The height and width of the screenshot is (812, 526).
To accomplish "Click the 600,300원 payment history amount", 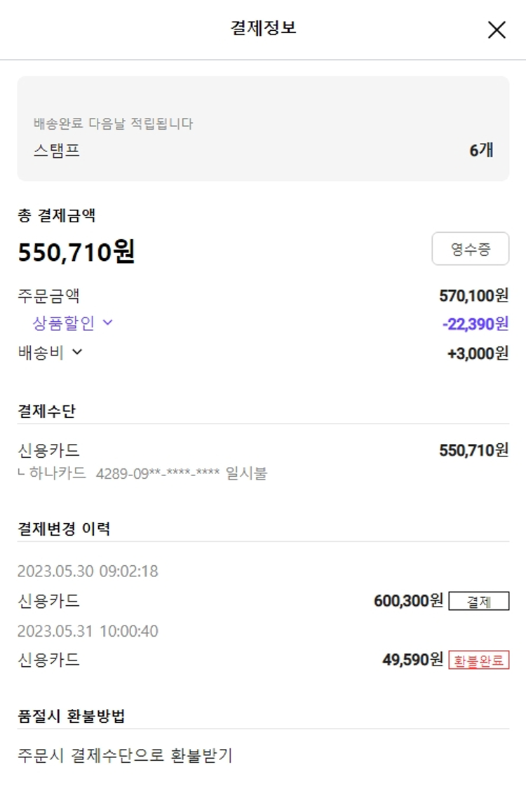I will pos(408,601).
